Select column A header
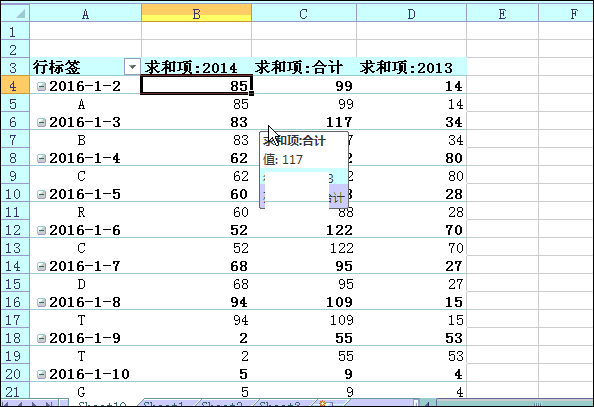 click(x=85, y=14)
